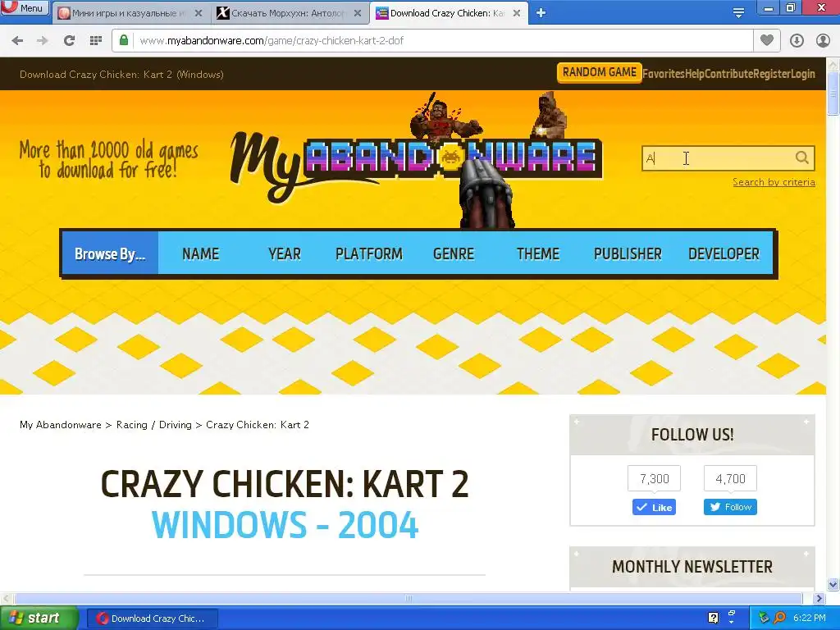840x630 pixels.
Task: Click the orange magnifier tray icon
Action: pyautogui.click(x=779, y=619)
